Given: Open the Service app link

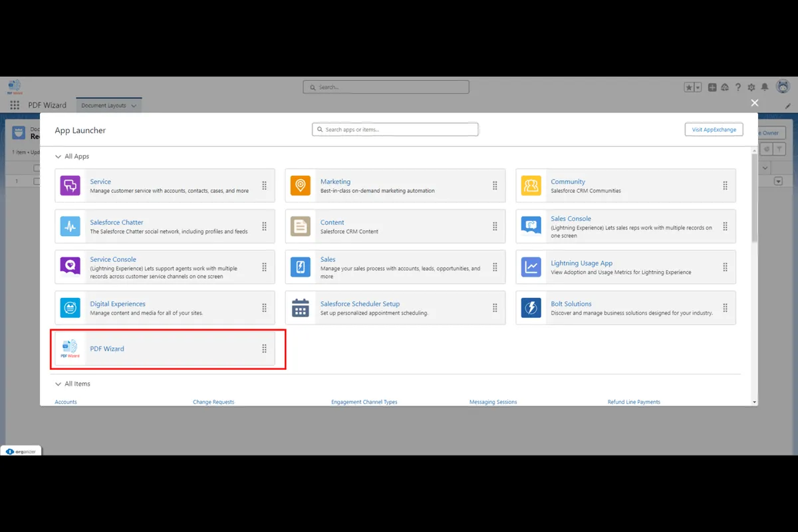Looking at the screenshot, I should tap(100, 182).
